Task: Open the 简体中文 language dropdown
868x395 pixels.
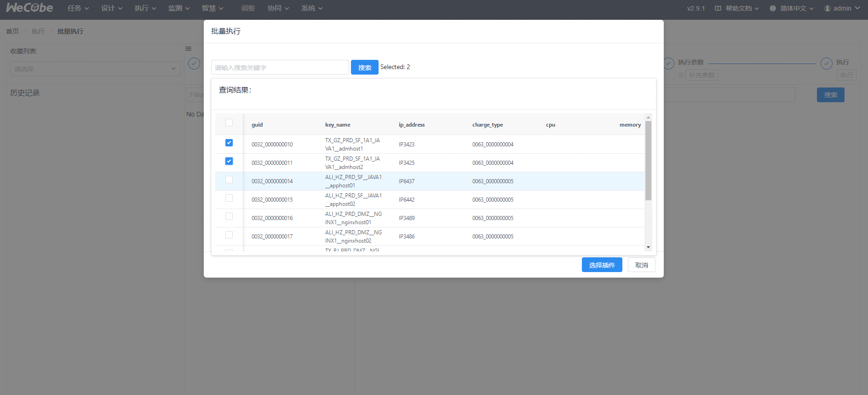Action: [797, 8]
